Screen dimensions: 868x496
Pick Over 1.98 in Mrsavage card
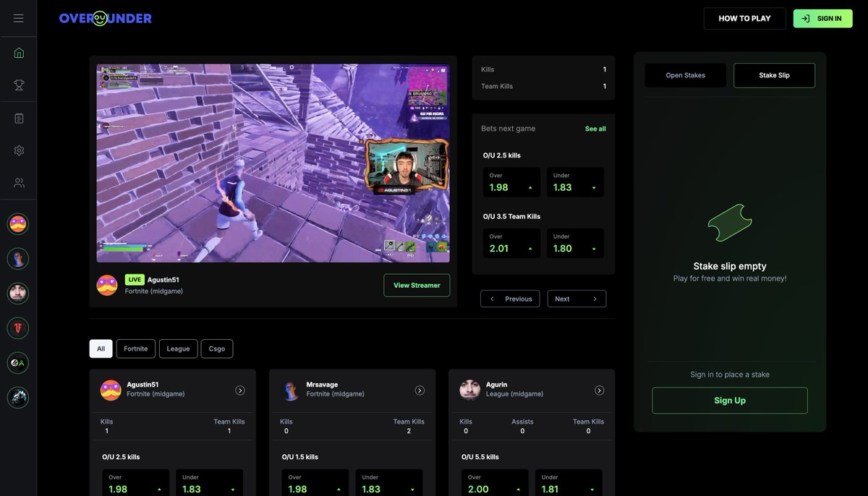(x=315, y=483)
